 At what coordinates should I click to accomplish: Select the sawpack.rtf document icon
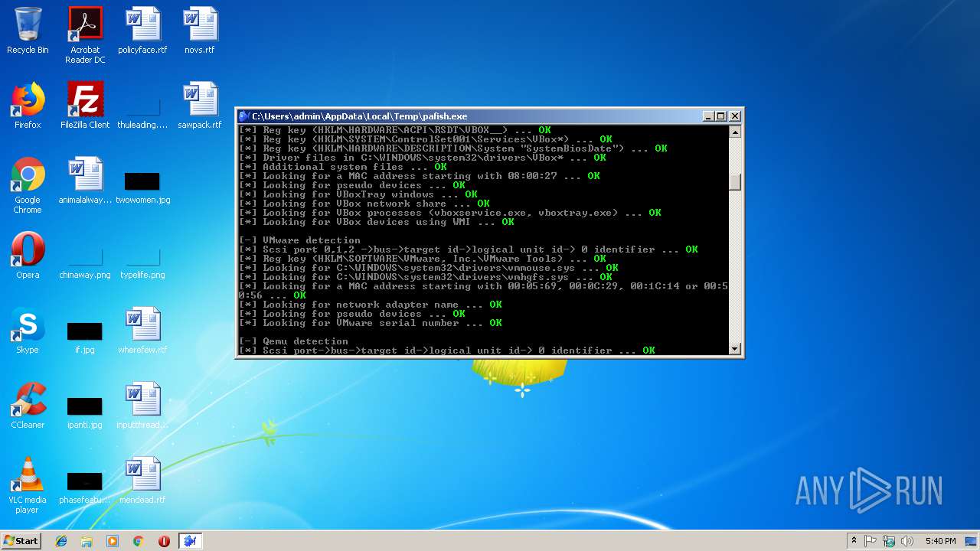click(200, 106)
